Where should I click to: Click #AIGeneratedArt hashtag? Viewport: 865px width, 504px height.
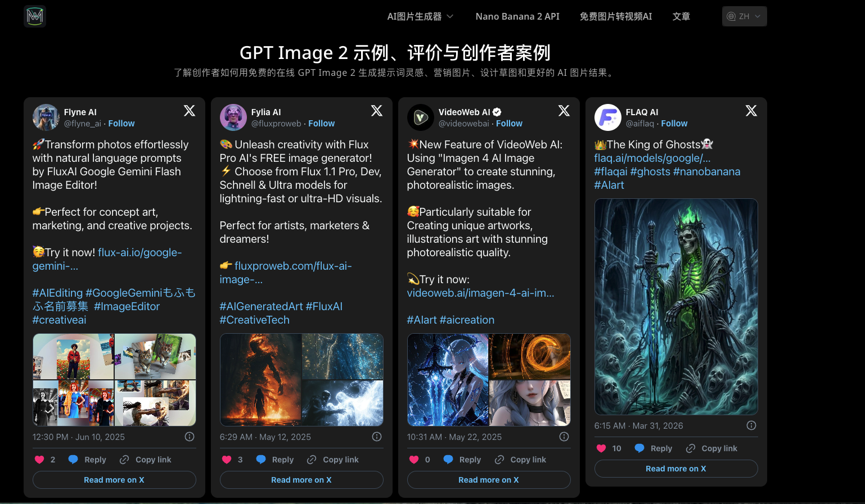pos(262,306)
